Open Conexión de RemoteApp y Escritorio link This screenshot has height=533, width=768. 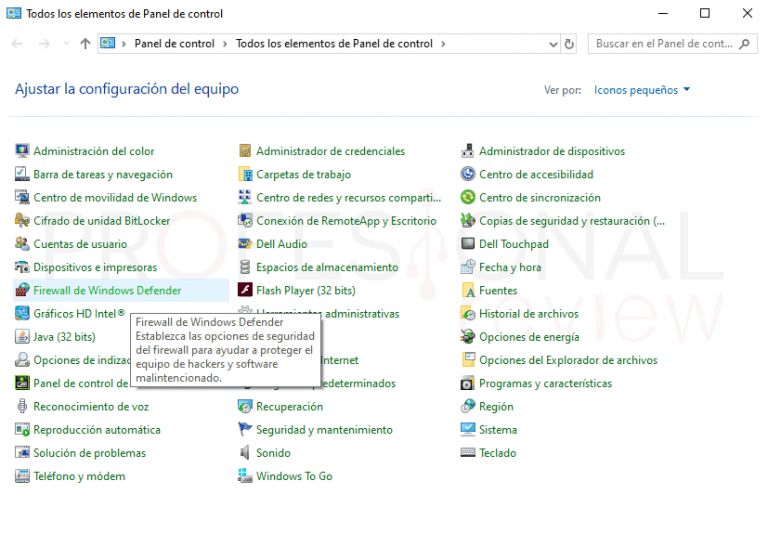[x=346, y=221]
